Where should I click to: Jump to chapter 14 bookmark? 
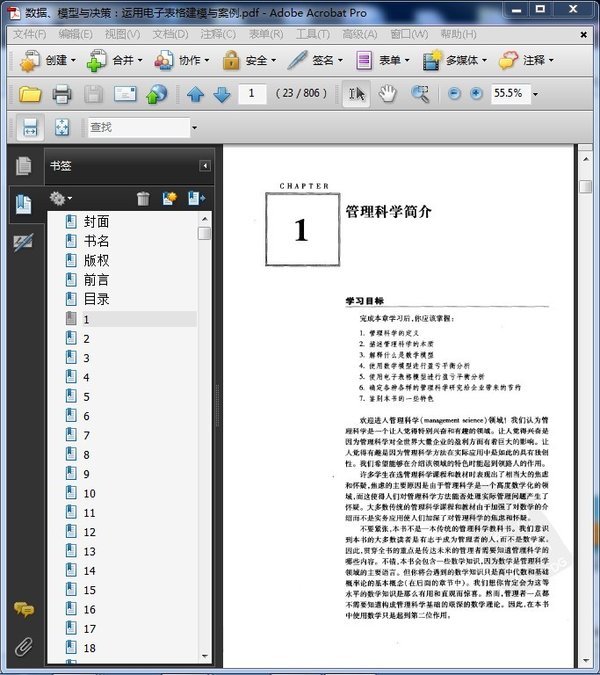coord(90,571)
